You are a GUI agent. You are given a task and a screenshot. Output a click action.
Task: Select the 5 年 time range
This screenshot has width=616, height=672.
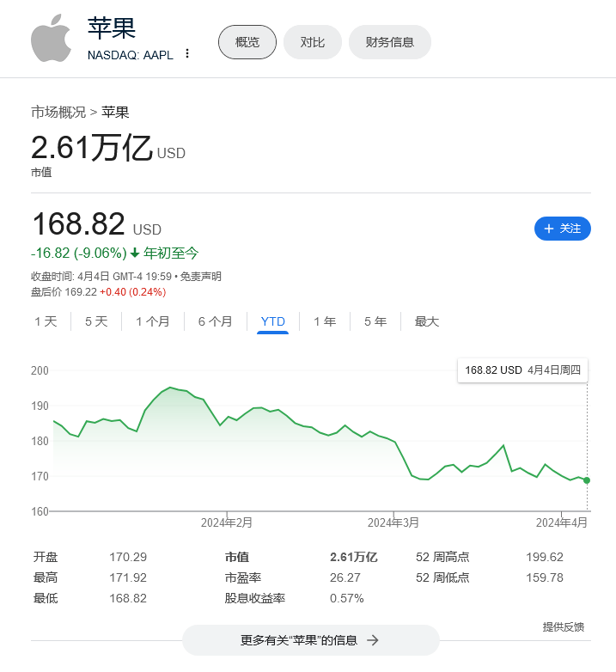pyautogui.click(x=375, y=321)
